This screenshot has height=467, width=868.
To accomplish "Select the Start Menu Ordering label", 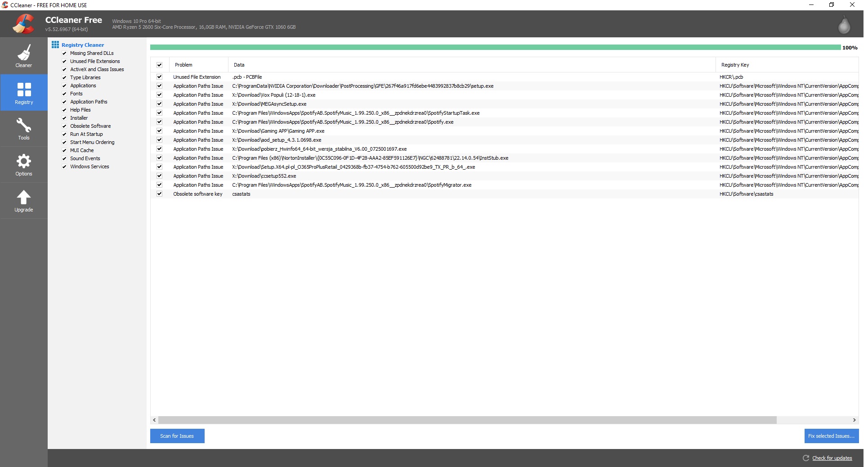I will pyautogui.click(x=92, y=142).
